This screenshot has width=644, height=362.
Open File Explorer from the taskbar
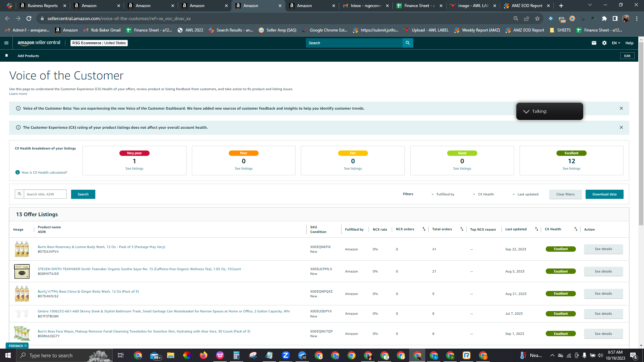171,355
